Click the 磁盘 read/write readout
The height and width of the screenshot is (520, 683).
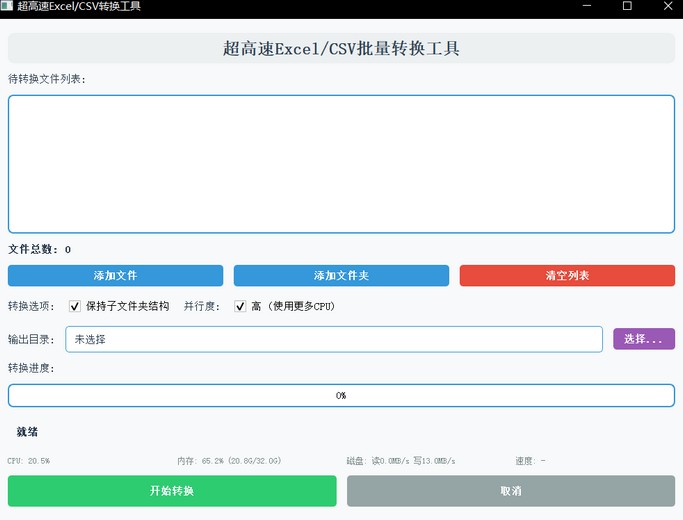(400, 461)
